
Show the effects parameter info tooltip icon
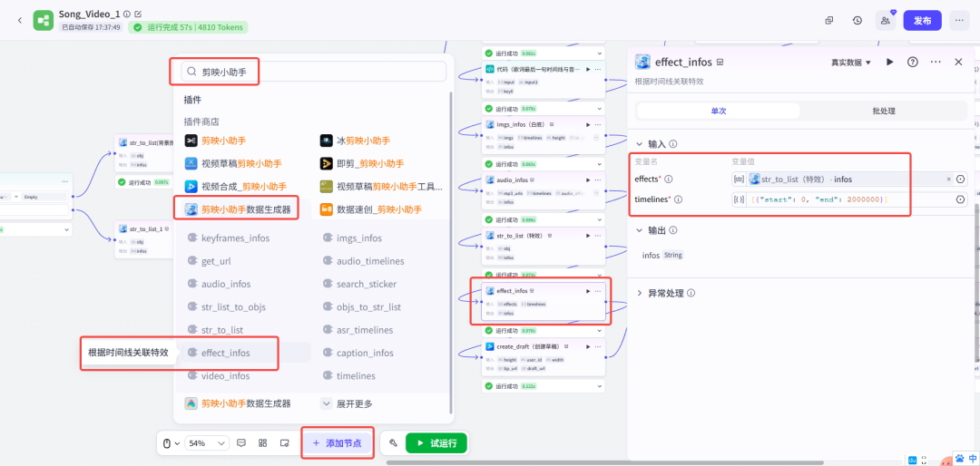[x=668, y=180]
